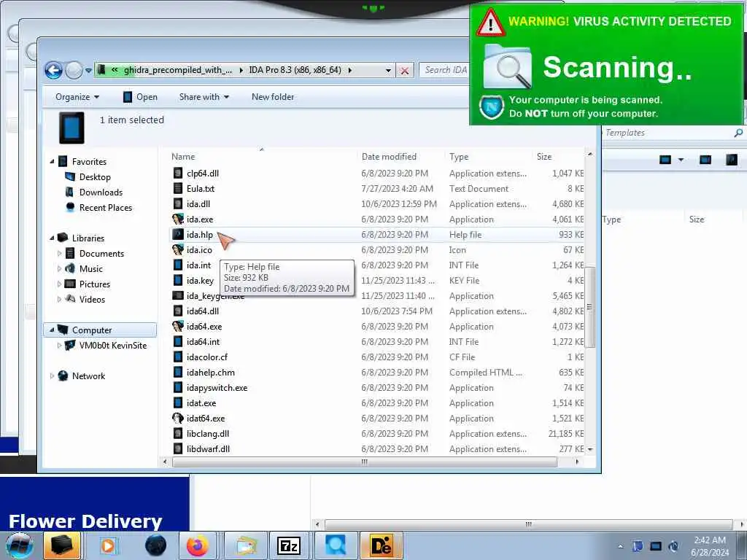This screenshot has width=747, height=560.
Task: Click the New folder button
Action: (273, 97)
